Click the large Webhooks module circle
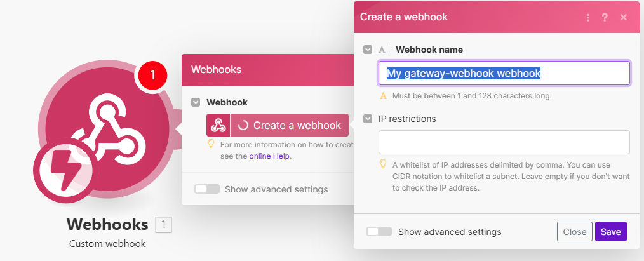The width and height of the screenshot is (644, 261). tap(107, 131)
